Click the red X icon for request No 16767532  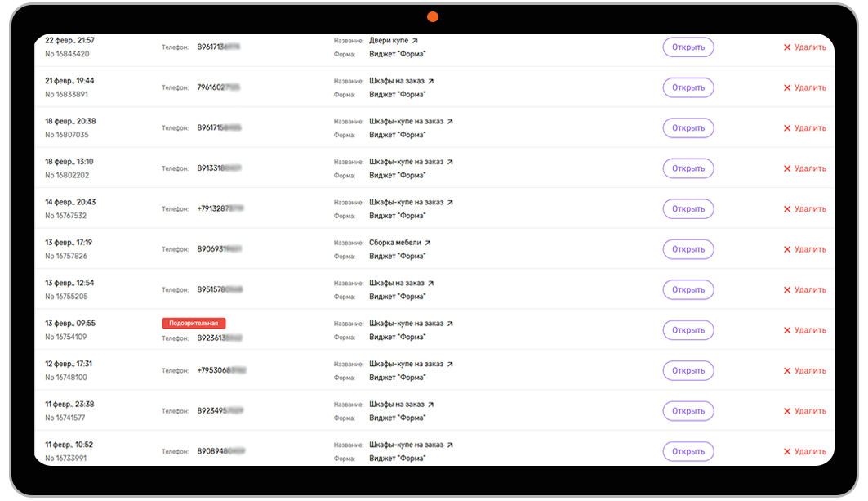point(787,209)
